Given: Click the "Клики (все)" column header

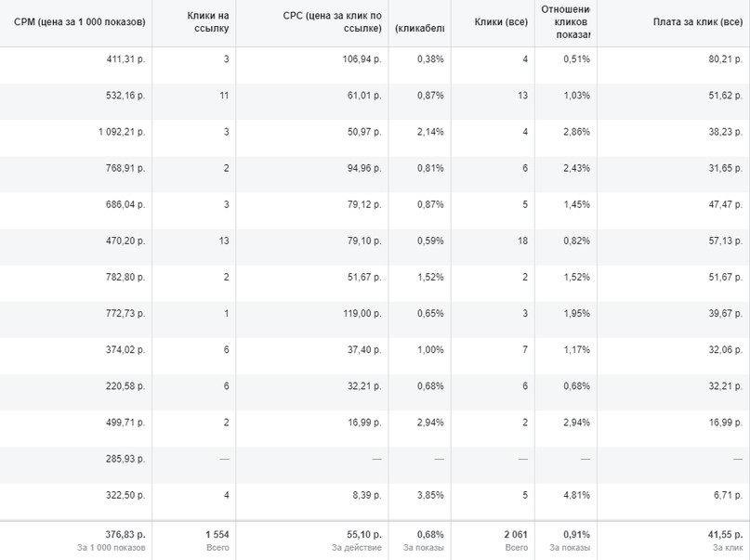Looking at the screenshot, I should pyautogui.click(x=501, y=22).
